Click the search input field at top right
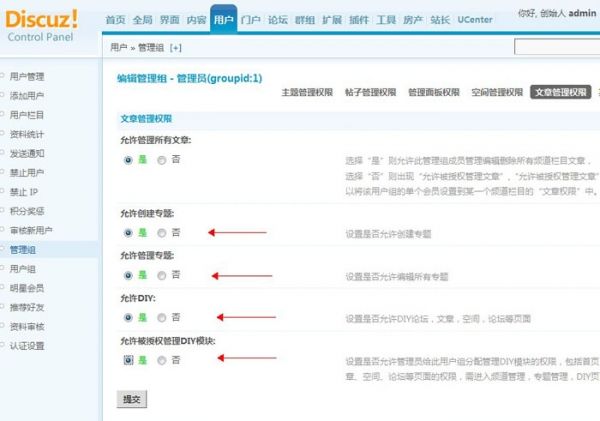The image size is (600, 421). click(x=556, y=47)
